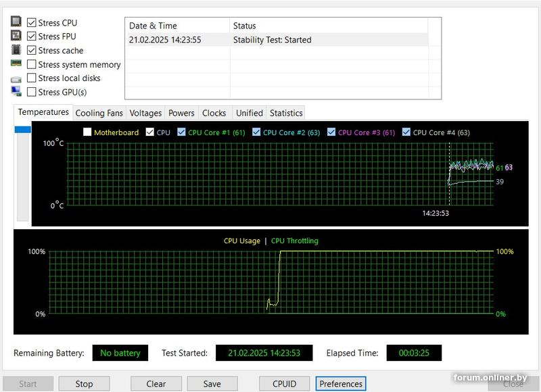Viewport: 541px width, 392px height.
Task: Hide CPU Core #1 temperature line
Action: pyautogui.click(x=181, y=132)
